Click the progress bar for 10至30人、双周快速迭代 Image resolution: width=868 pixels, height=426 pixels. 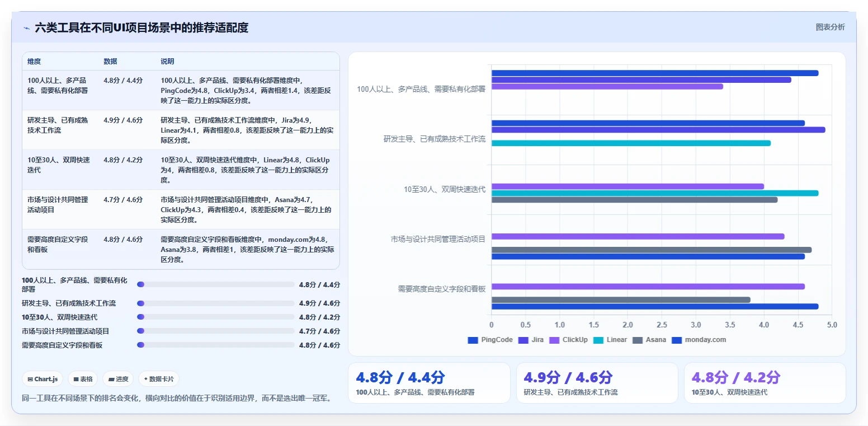tap(216, 317)
